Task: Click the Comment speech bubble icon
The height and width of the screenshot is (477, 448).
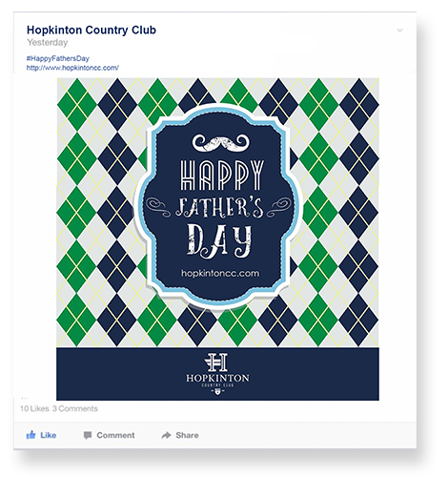Action: tap(88, 435)
